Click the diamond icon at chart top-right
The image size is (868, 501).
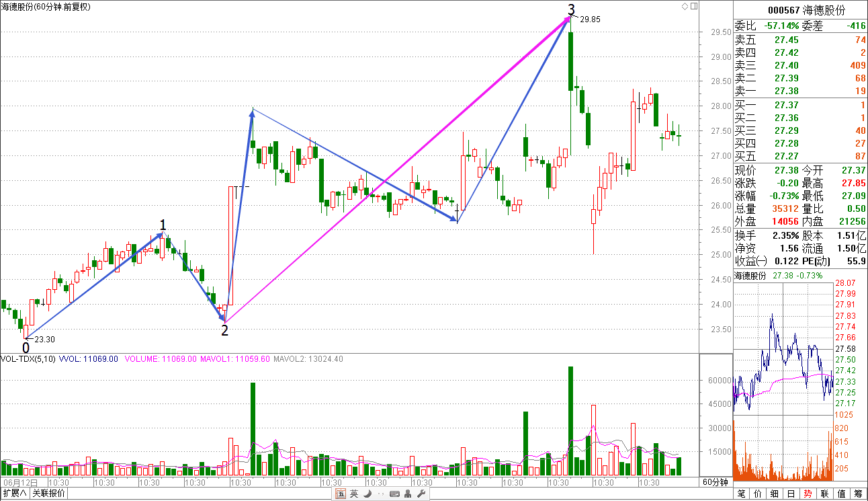point(685,6)
